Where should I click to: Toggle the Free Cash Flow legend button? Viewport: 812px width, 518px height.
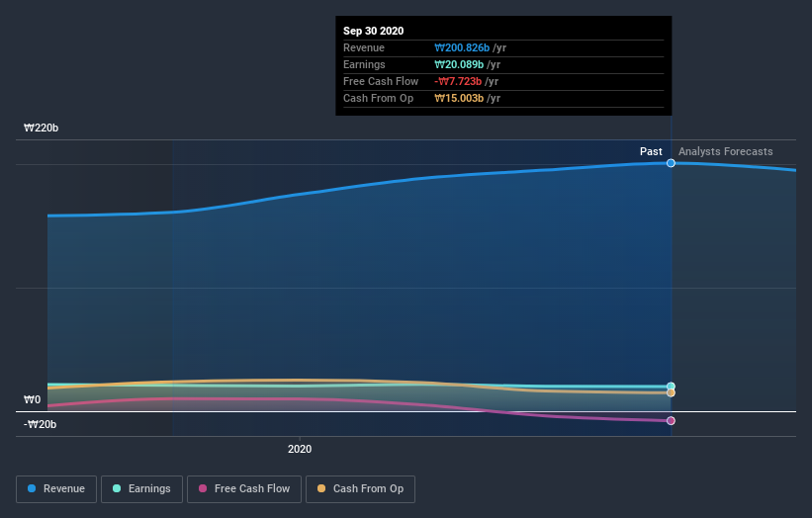coord(244,489)
